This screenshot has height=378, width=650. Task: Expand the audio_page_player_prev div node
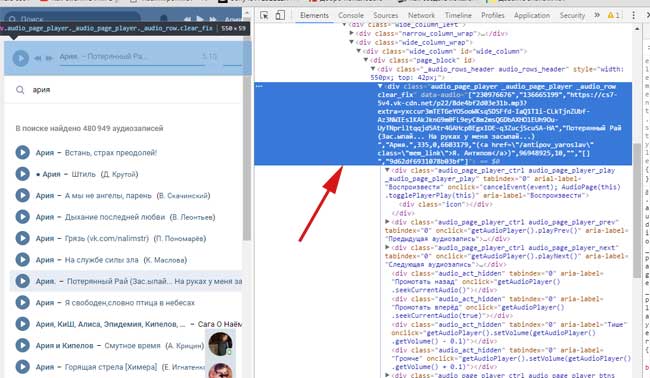(387, 222)
